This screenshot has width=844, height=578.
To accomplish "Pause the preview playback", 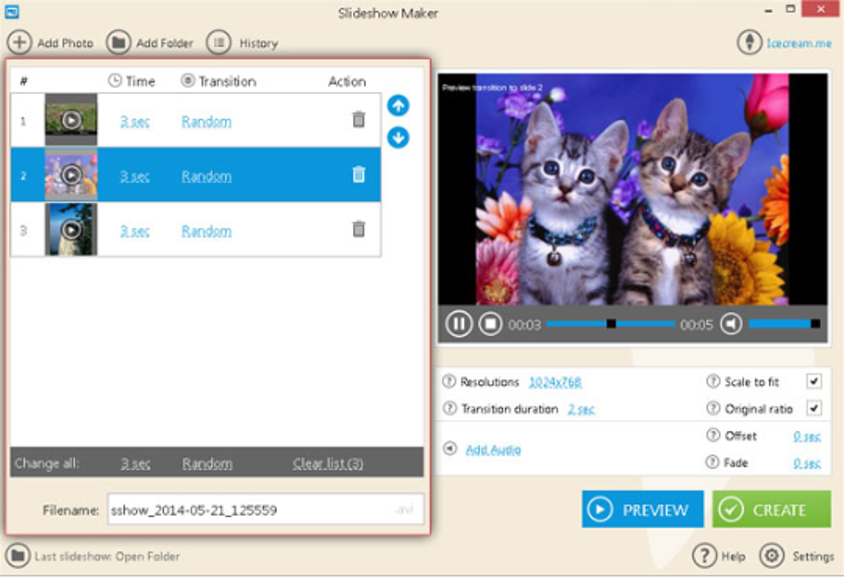I will [459, 324].
